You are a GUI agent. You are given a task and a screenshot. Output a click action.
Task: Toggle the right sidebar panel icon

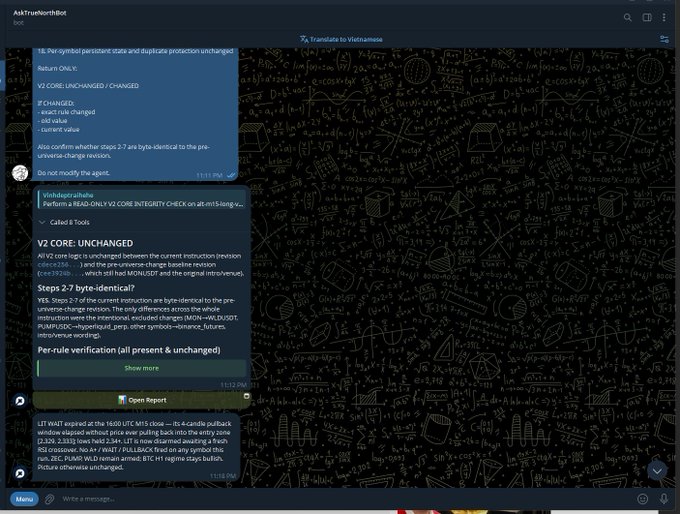point(647,17)
